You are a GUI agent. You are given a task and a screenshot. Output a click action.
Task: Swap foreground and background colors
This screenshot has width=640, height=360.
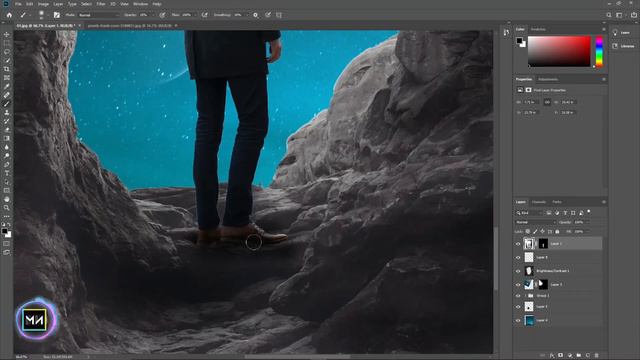[9, 225]
